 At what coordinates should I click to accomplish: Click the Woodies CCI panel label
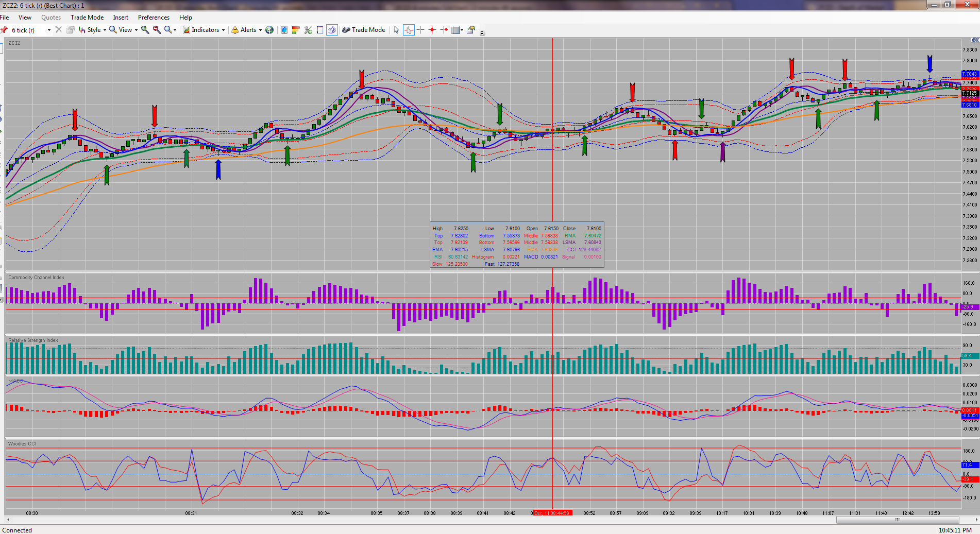[x=22, y=444]
